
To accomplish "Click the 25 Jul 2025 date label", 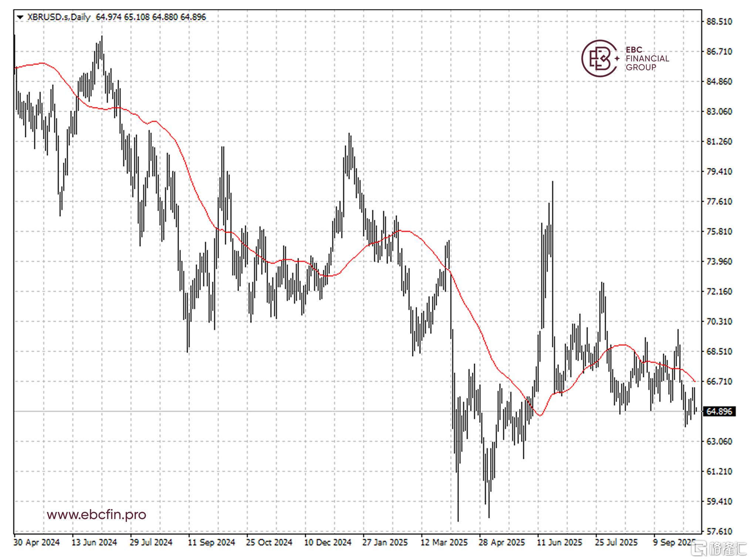I will pyautogui.click(x=616, y=542).
